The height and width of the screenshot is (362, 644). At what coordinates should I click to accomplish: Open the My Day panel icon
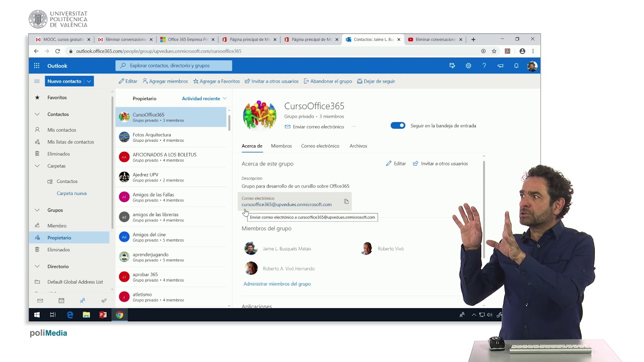click(x=452, y=66)
